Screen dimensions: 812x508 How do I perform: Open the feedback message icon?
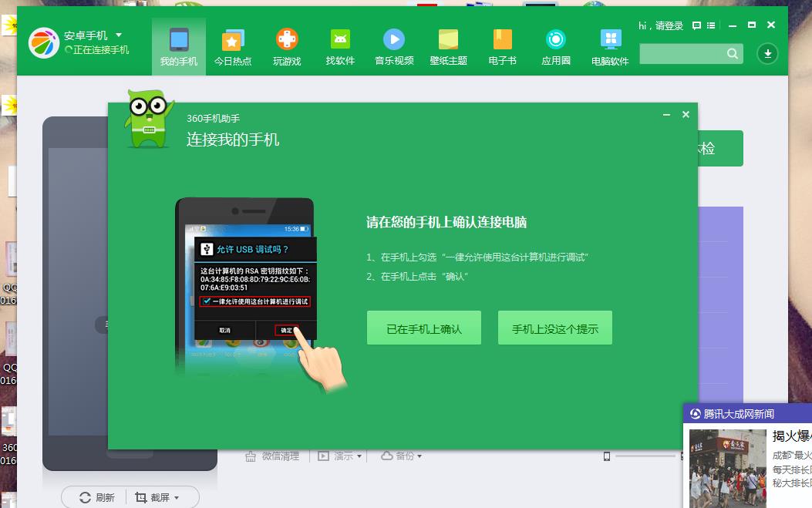tap(696, 25)
